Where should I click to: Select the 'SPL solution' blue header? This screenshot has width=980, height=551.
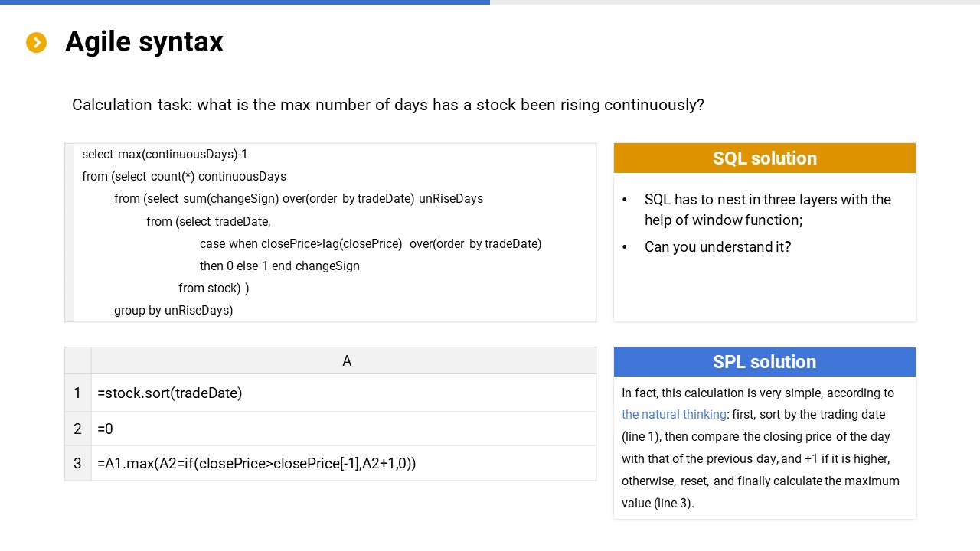(x=764, y=362)
